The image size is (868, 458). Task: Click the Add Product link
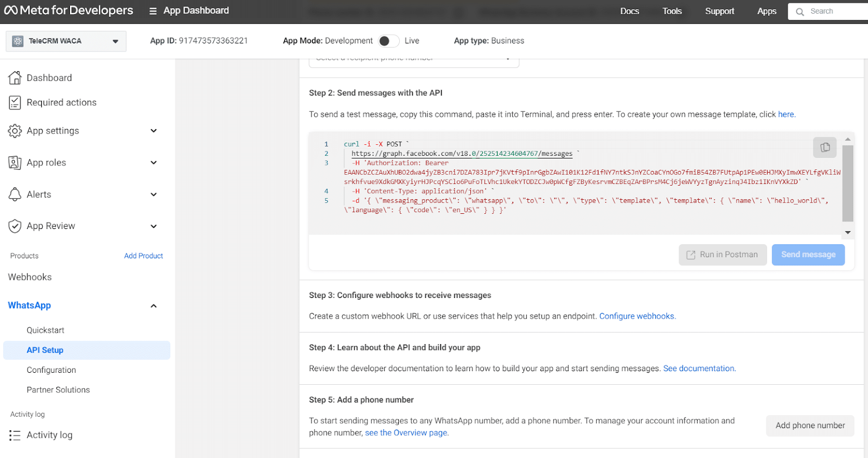(x=143, y=256)
